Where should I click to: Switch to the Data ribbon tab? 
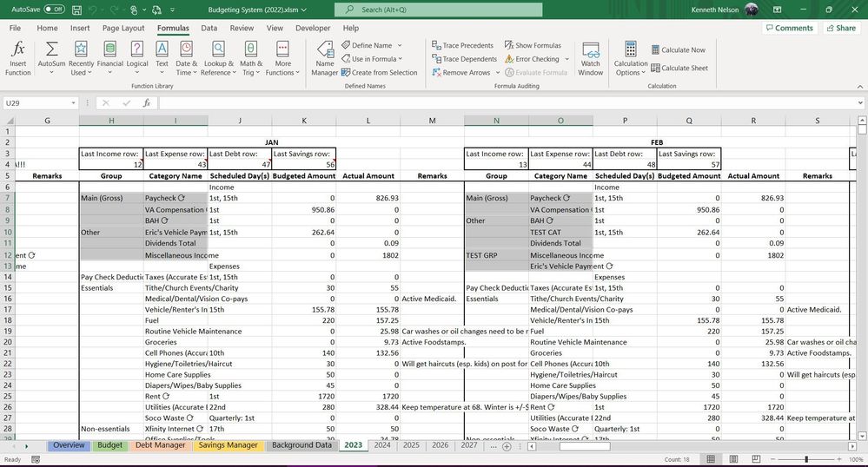[x=209, y=28]
